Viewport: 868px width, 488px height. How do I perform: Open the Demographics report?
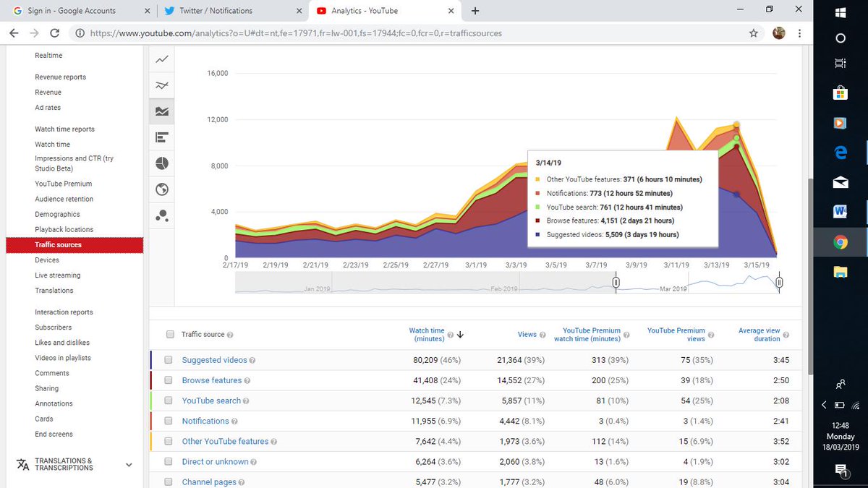click(x=57, y=214)
